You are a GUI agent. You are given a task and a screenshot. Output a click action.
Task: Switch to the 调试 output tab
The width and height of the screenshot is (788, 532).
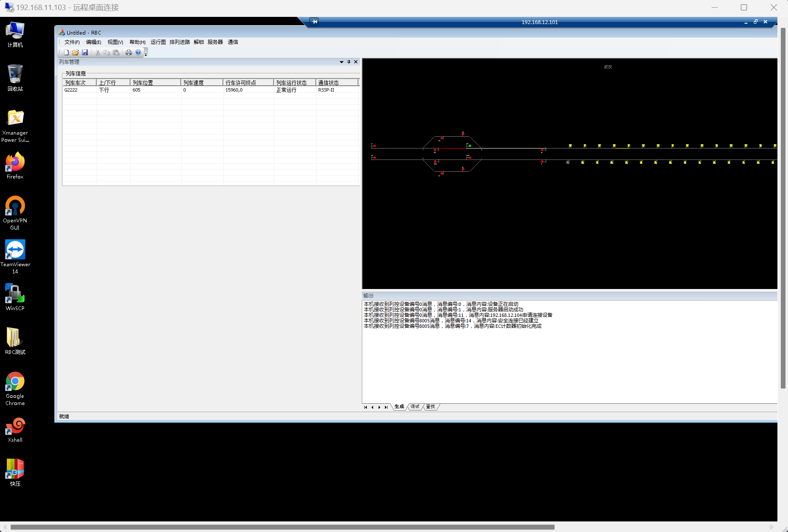click(x=415, y=407)
